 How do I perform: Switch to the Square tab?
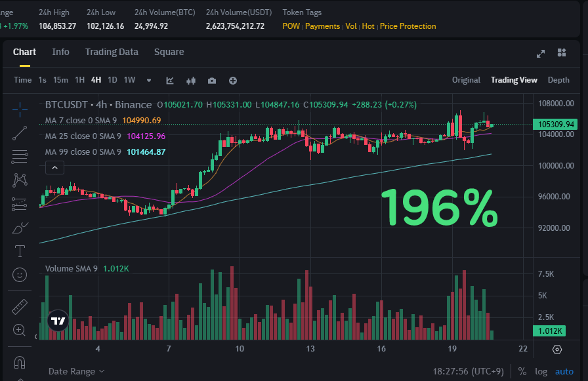pos(169,52)
